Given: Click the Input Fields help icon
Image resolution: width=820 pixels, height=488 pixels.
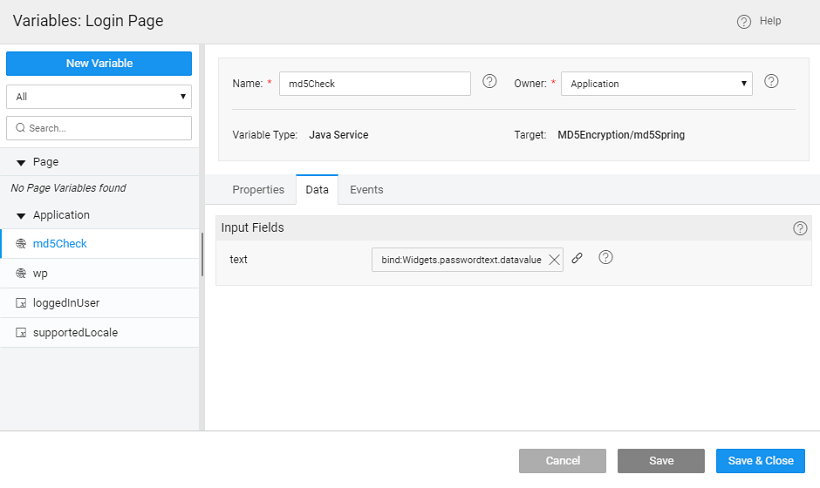Looking at the screenshot, I should [799, 228].
